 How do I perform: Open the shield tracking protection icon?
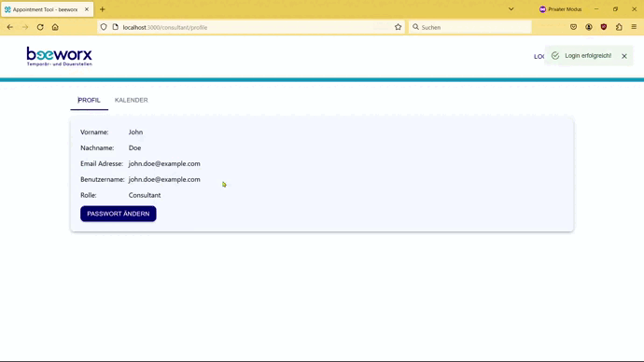tap(104, 27)
